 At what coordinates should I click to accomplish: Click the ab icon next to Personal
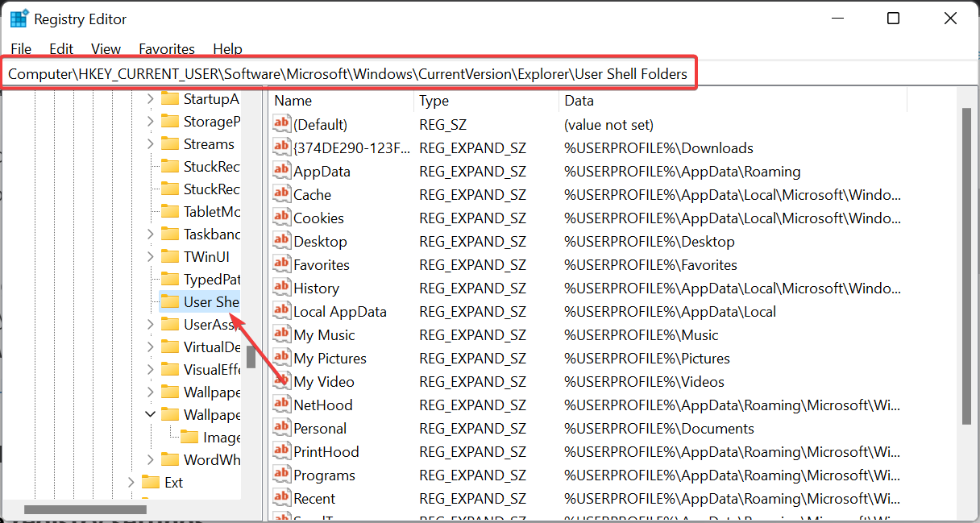(x=280, y=428)
